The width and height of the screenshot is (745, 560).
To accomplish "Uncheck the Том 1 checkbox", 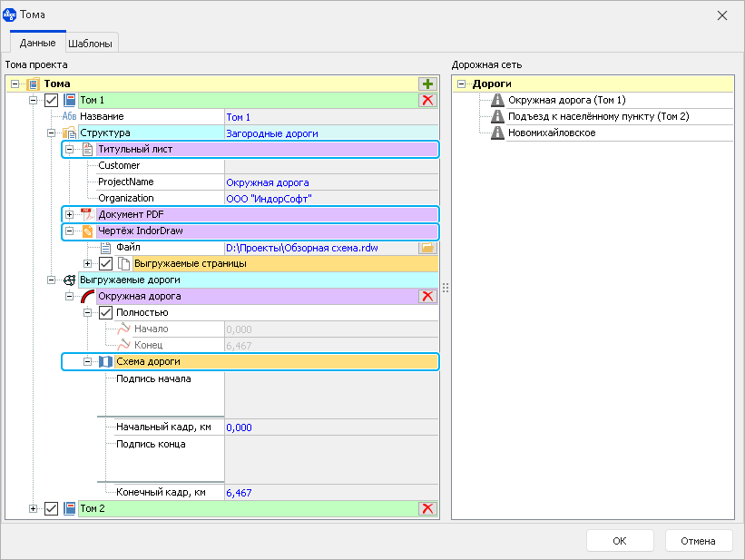I will click(x=52, y=101).
